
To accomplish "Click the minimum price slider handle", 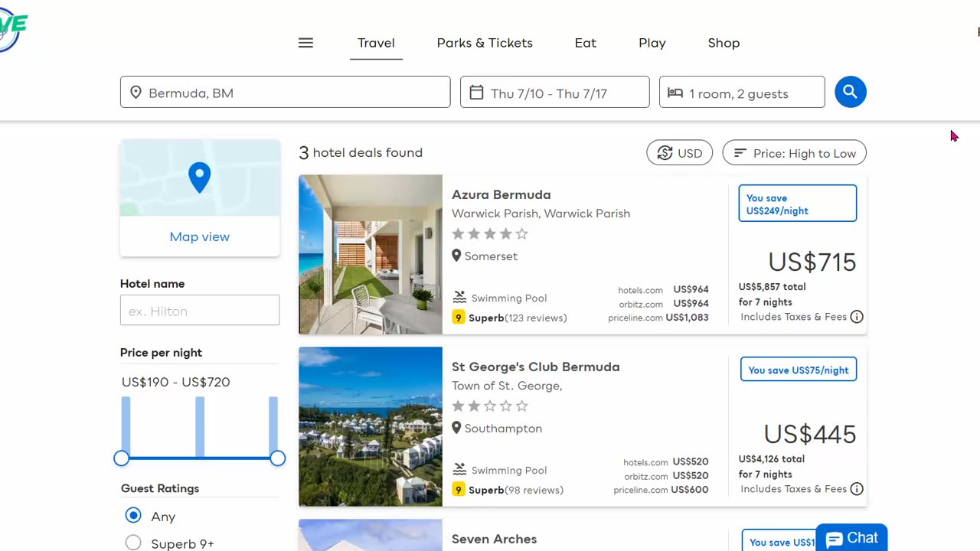I will [121, 458].
